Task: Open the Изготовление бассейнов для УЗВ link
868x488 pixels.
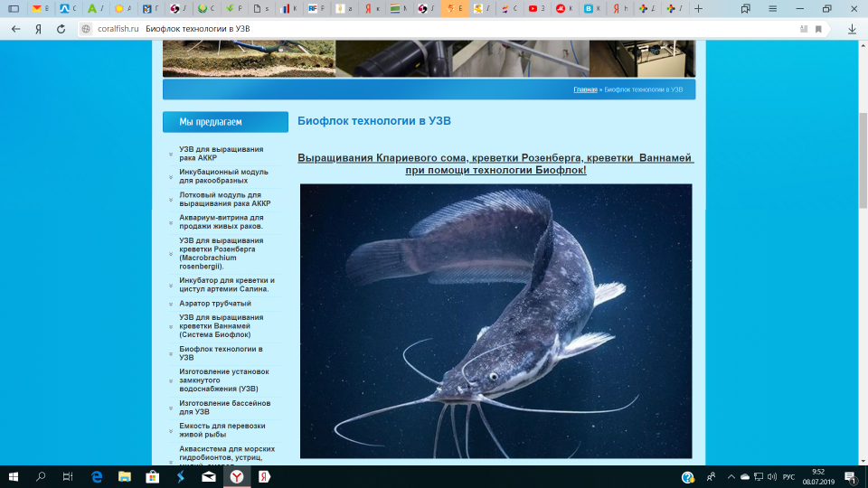Action: pyautogui.click(x=224, y=407)
